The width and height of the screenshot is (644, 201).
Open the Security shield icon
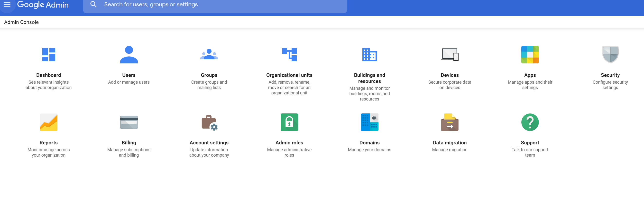610,54
